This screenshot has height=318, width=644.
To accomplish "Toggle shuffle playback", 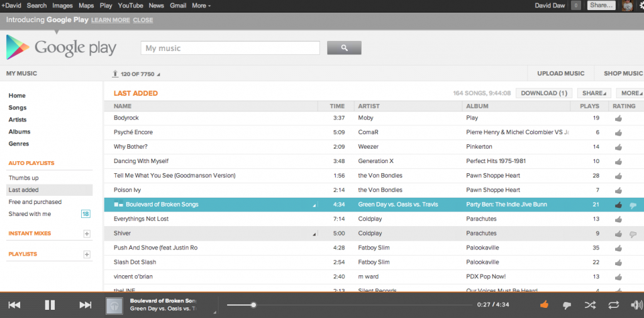I will tap(590, 305).
